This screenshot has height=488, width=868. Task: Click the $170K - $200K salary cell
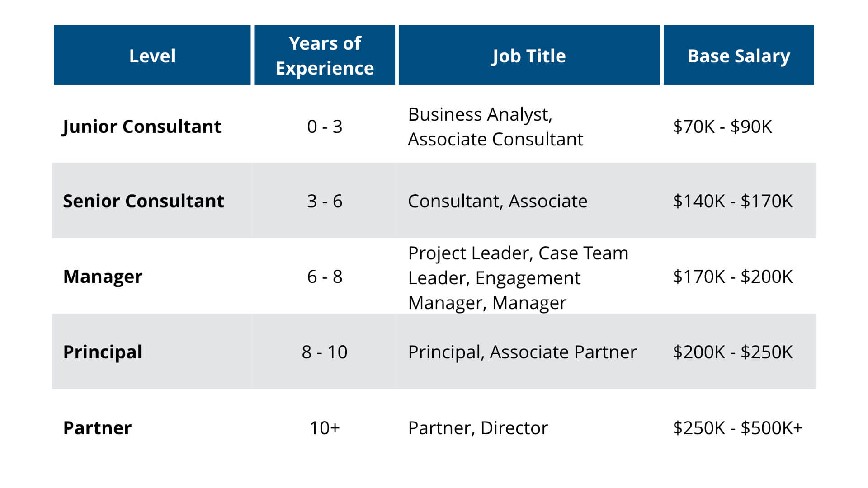click(x=732, y=277)
